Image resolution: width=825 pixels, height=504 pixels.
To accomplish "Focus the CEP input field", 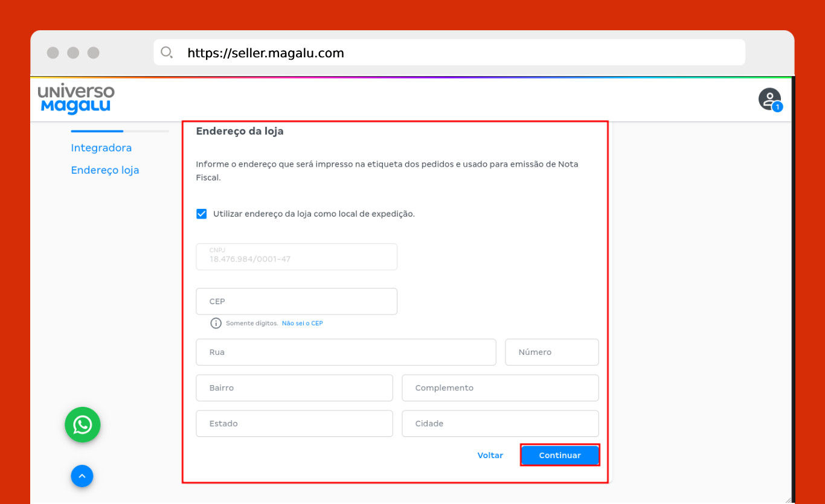I will coord(297,301).
